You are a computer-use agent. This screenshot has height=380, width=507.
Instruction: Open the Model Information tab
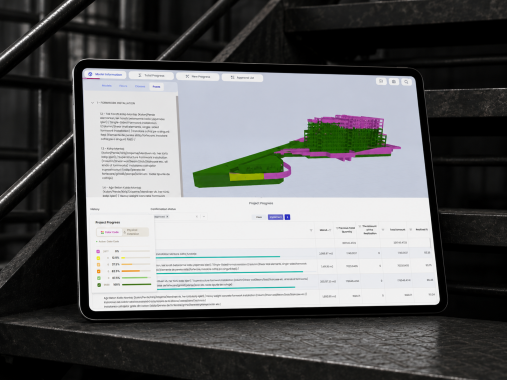(x=105, y=74)
